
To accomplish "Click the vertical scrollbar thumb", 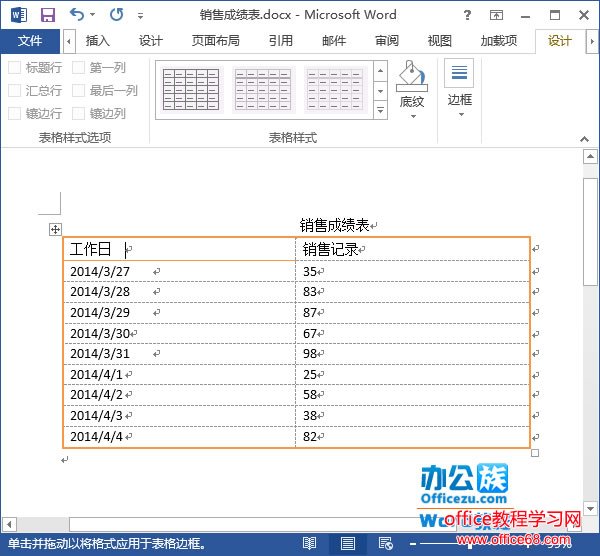I will [590, 232].
